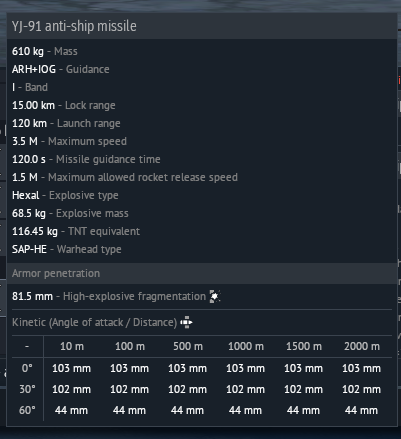Click 102 mm cell at 30° and 500 m
Screen dimensions: 401x439
coord(187,389)
